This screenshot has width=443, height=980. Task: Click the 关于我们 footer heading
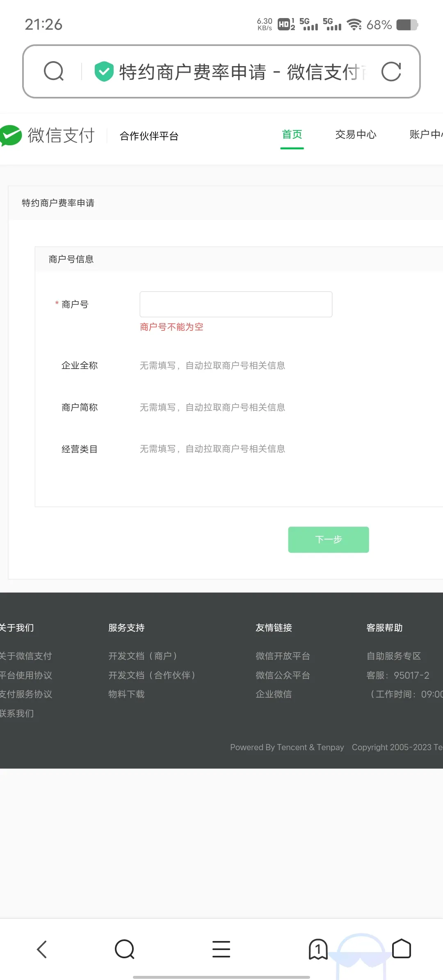point(16,627)
